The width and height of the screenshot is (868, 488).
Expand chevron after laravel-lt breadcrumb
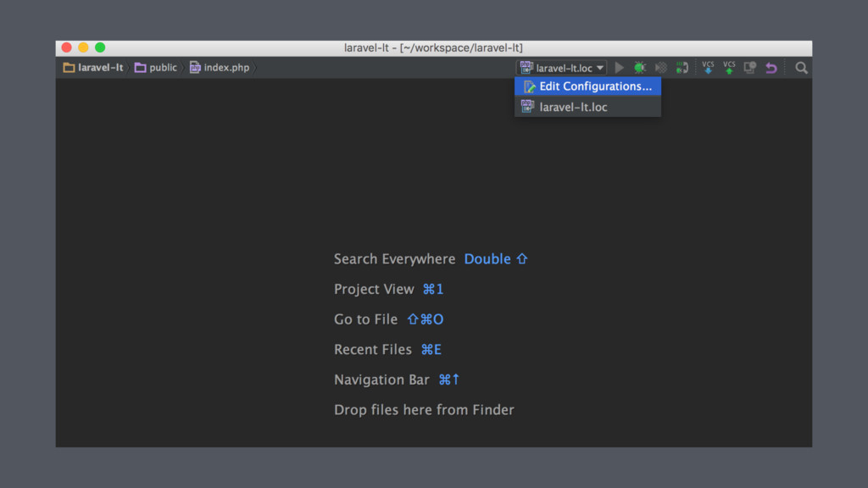[129, 68]
